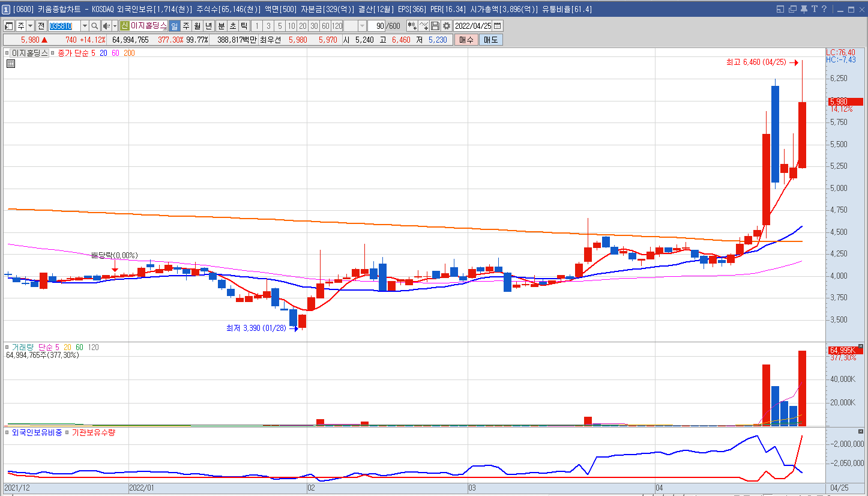Screen dimensions: 868x496
Task: Click the 거래량 volume legend label
Action: coord(23,347)
